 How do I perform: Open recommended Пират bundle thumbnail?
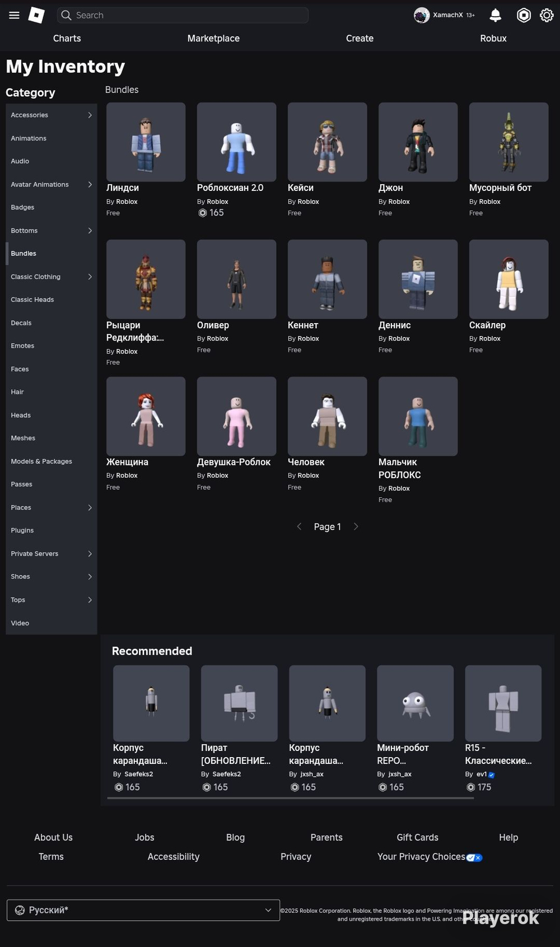pyautogui.click(x=239, y=703)
